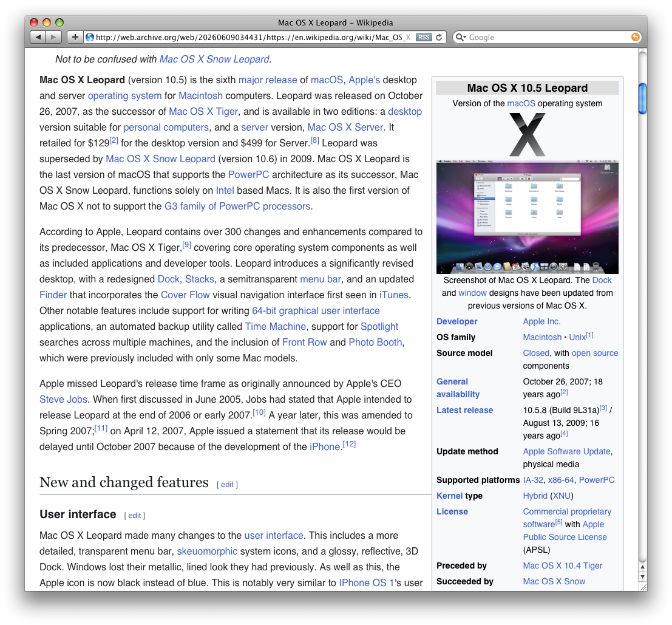672x625 pixels.
Task: Click footnote reference [12]
Action: [x=349, y=443]
